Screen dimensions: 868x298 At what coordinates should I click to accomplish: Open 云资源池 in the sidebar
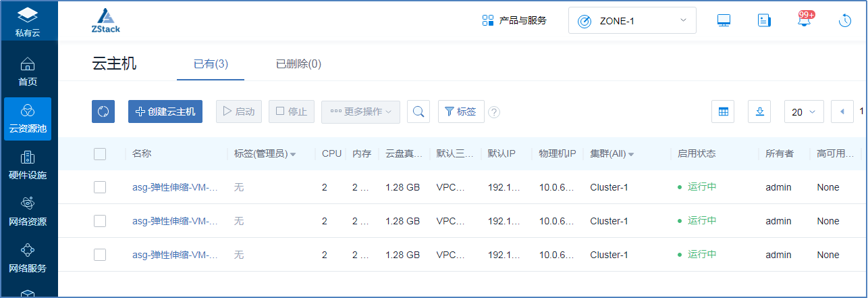(28, 118)
